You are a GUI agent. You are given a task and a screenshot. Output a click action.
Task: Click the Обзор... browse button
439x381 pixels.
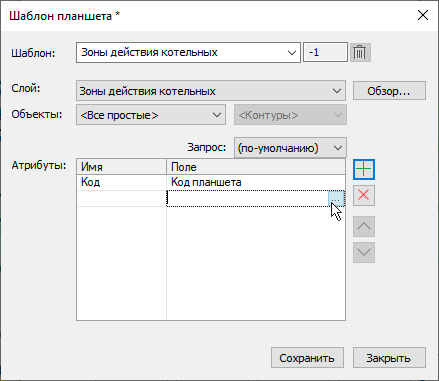click(x=389, y=91)
